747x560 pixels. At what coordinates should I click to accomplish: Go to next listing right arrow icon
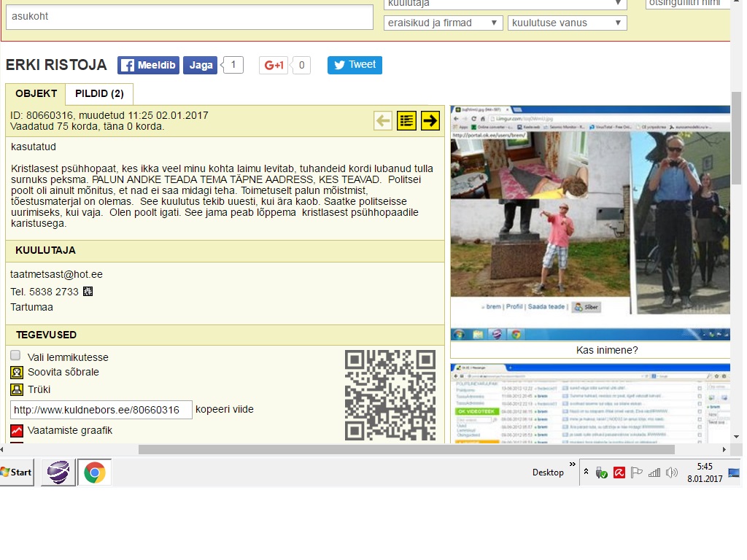430,121
